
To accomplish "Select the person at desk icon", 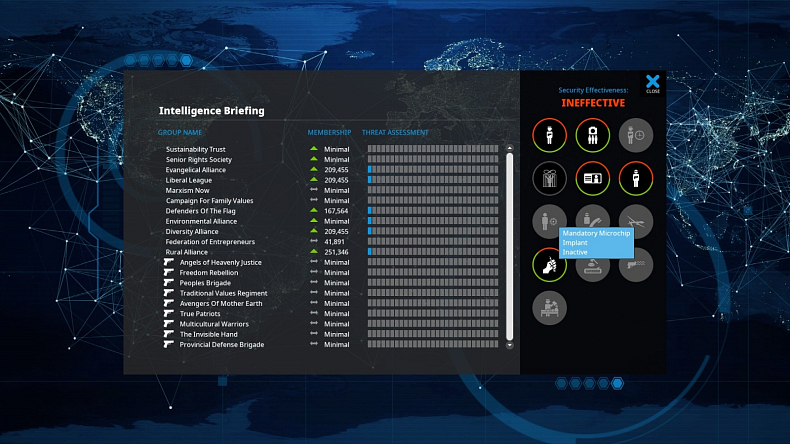I will pyautogui.click(x=548, y=307).
